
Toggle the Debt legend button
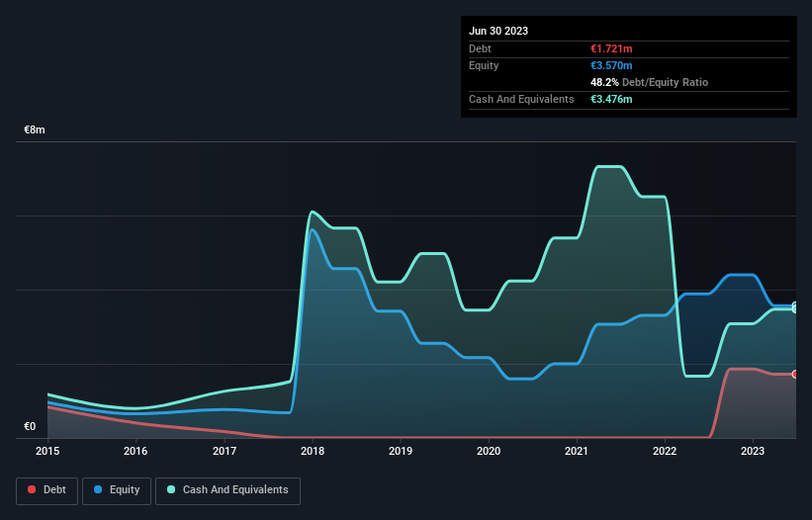(x=47, y=490)
